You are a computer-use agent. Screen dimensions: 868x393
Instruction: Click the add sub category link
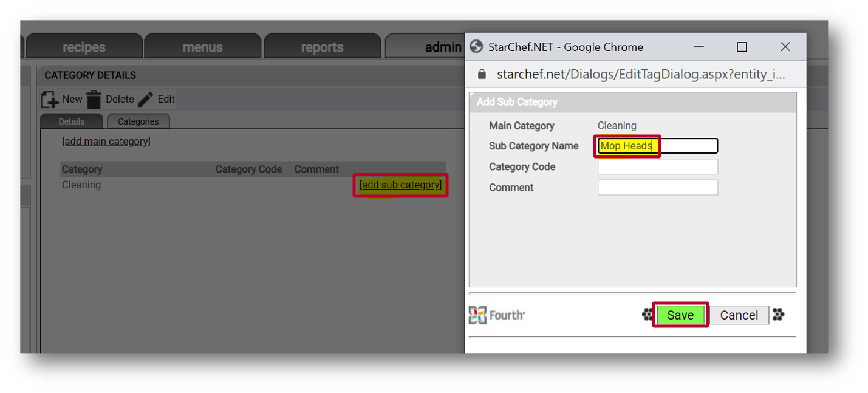[401, 185]
